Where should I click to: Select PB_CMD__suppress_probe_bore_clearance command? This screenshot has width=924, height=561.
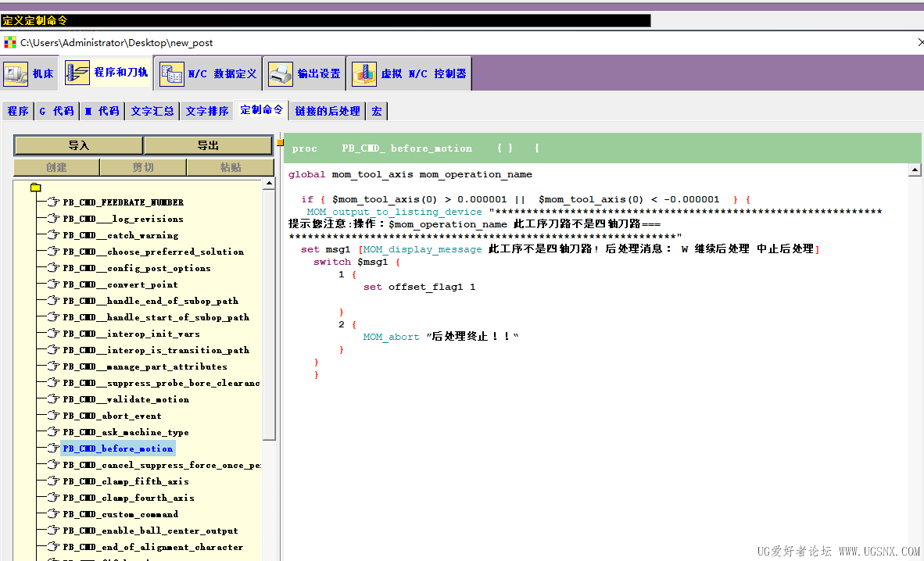point(162,383)
